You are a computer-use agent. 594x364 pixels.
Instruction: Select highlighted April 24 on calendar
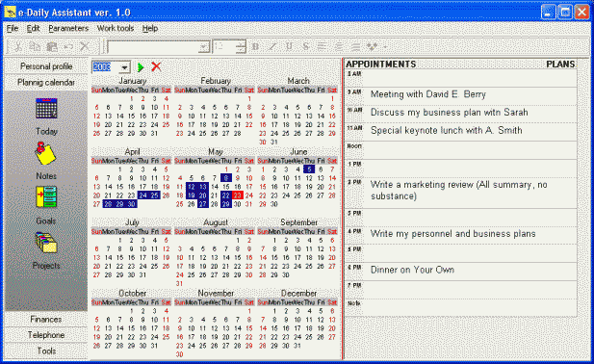click(x=142, y=195)
